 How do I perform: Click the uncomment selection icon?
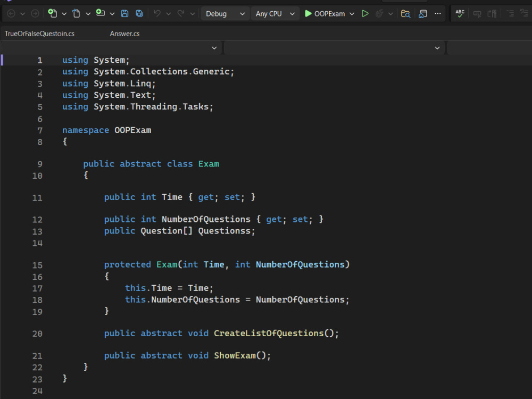point(492,14)
